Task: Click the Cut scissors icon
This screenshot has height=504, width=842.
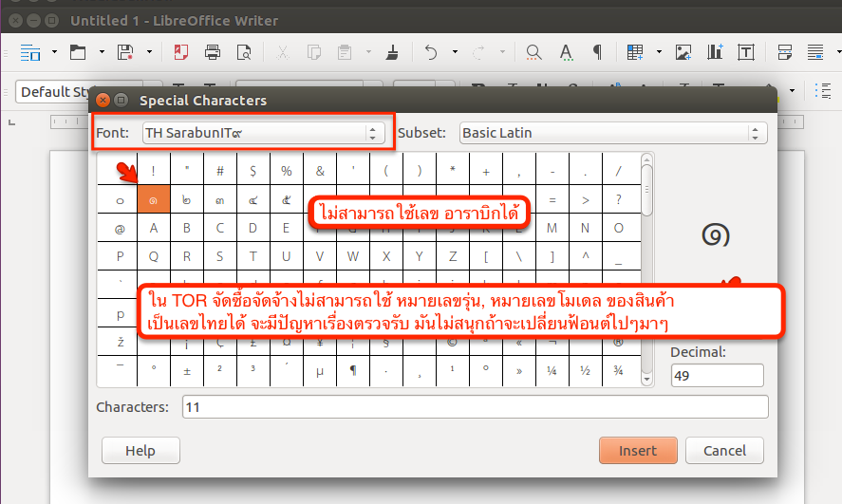Action: 283,52
